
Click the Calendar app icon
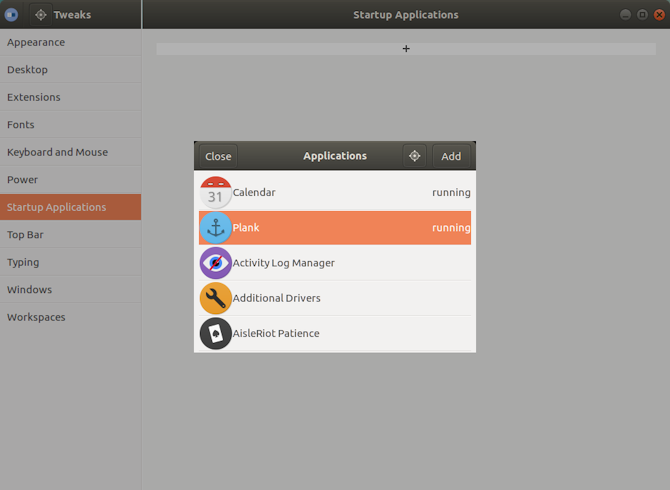[215, 192]
